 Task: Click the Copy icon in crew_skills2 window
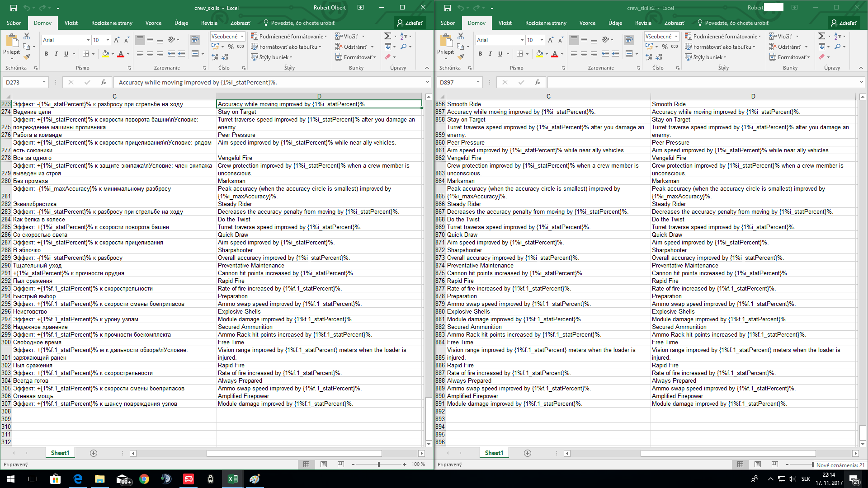pyautogui.click(x=460, y=47)
